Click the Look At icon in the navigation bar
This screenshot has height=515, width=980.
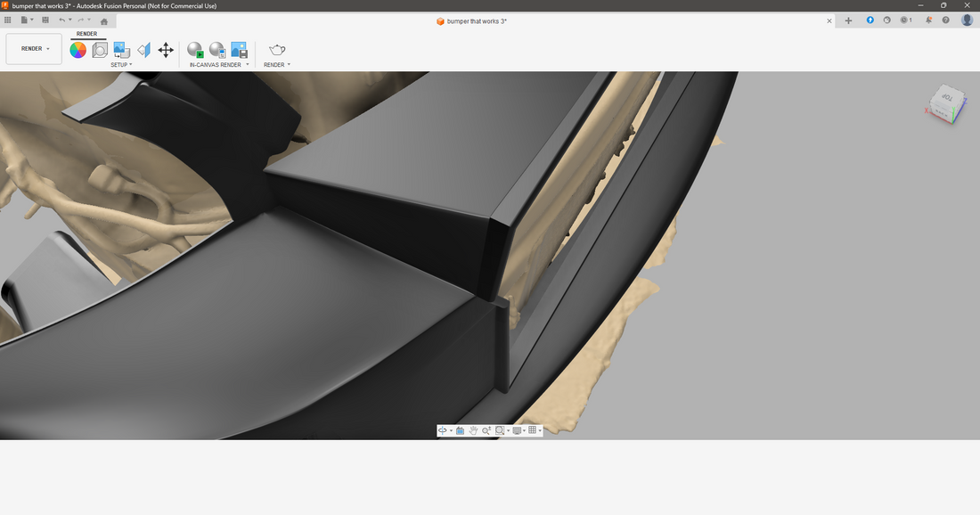coord(460,430)
